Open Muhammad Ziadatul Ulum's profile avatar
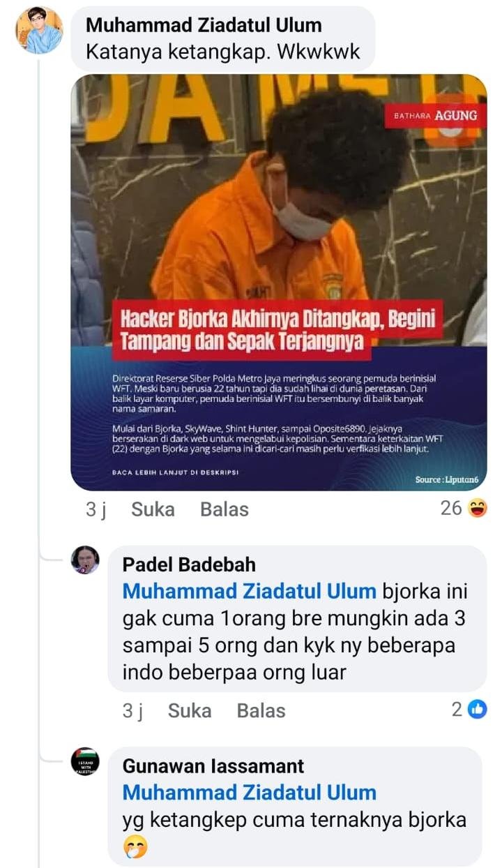 click(x=39, y=30)
